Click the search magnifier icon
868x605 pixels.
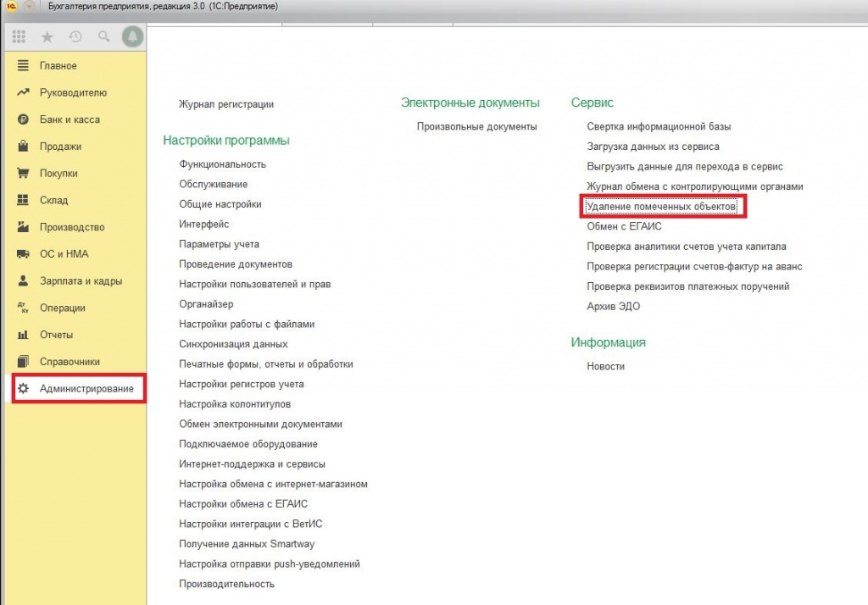[103, 36]
